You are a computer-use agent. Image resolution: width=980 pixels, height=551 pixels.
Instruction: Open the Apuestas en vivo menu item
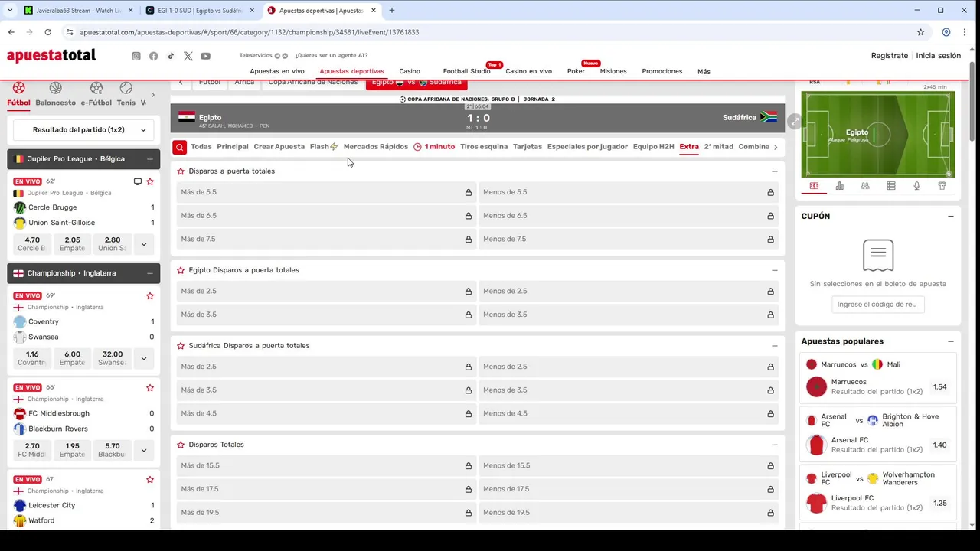click(x=277, y=71)
